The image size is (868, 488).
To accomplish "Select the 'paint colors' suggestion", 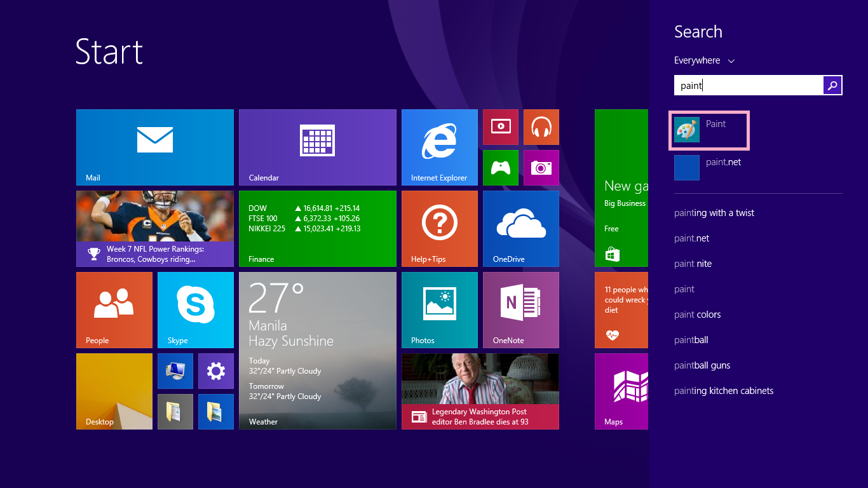I will [x=697, y=315].
